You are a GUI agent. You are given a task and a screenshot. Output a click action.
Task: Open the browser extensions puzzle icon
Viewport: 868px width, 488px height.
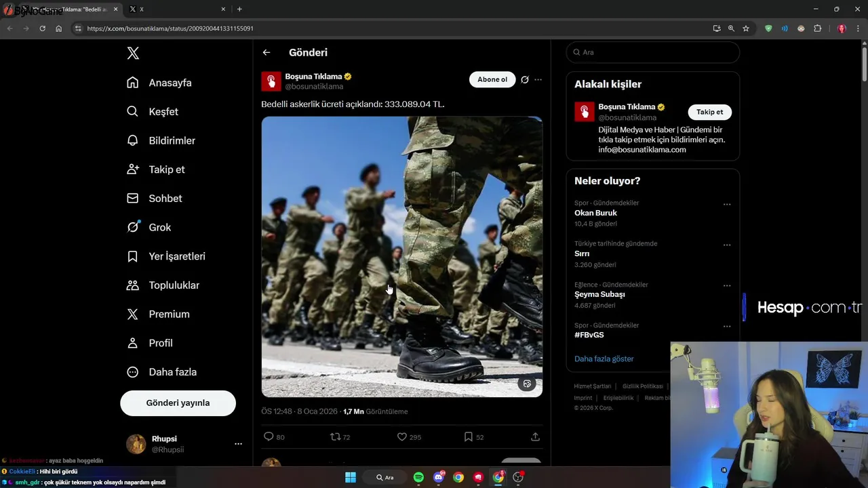[x=817, y=28]
